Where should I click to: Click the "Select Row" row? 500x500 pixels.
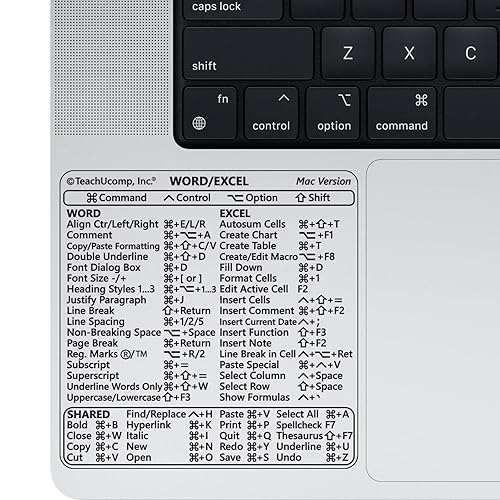pos(281,387)
